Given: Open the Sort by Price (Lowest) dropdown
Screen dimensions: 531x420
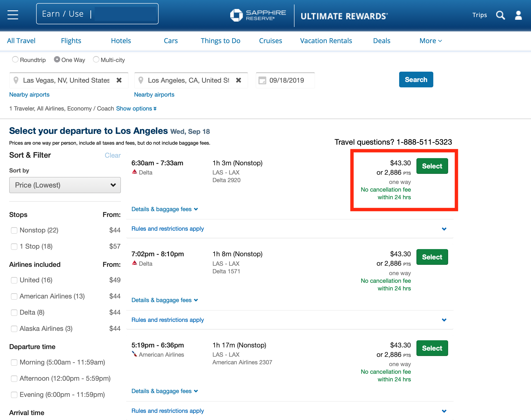Looking at the screenshot, I should point(65,185).
